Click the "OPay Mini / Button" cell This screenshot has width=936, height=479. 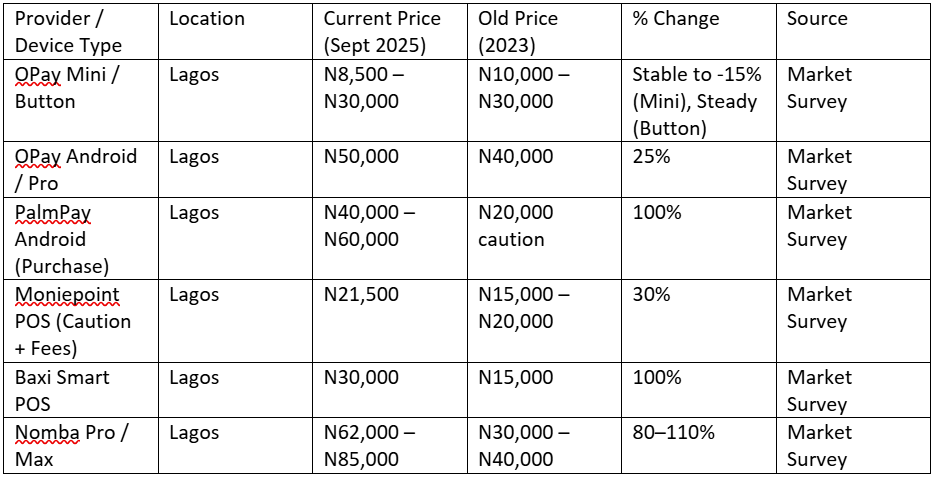(x=66, y=87)
